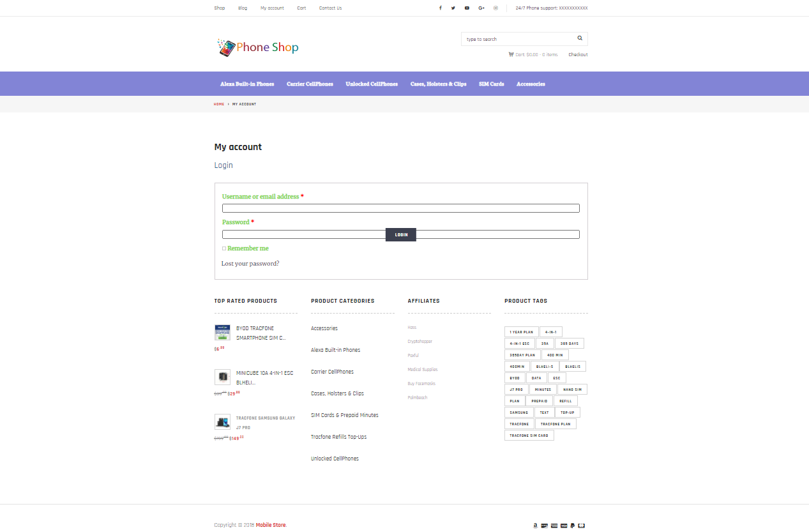Select the TRACFONE SIM CARD tag
809x532 pixels.
click(529, 436)
